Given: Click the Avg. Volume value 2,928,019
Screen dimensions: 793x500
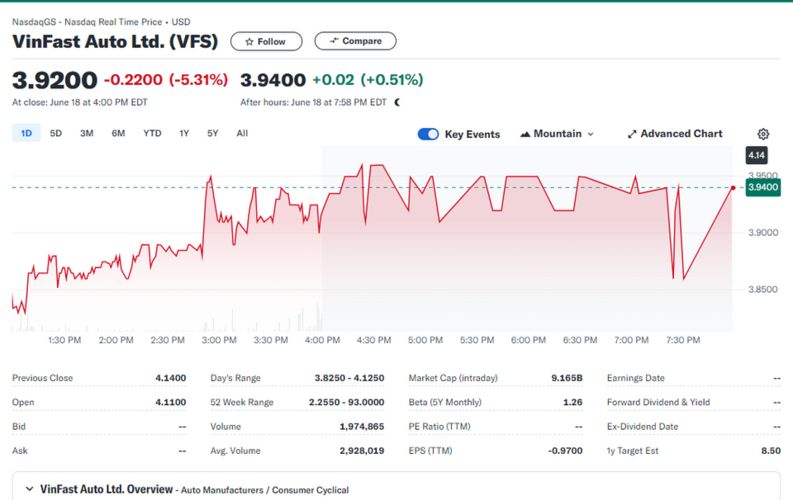Looking at the screenshot, I should 362,450.
